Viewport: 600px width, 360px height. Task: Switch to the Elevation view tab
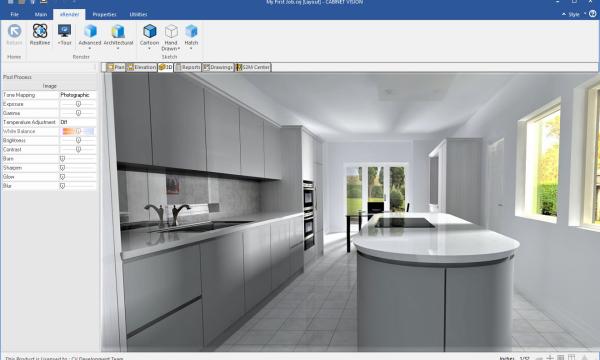pos(142,67)
